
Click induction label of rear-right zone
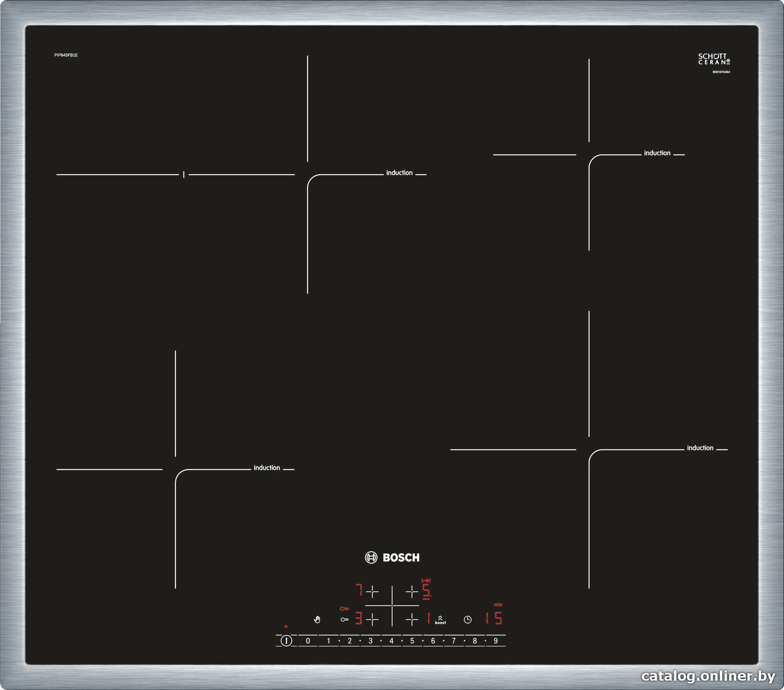click(657, 153)
